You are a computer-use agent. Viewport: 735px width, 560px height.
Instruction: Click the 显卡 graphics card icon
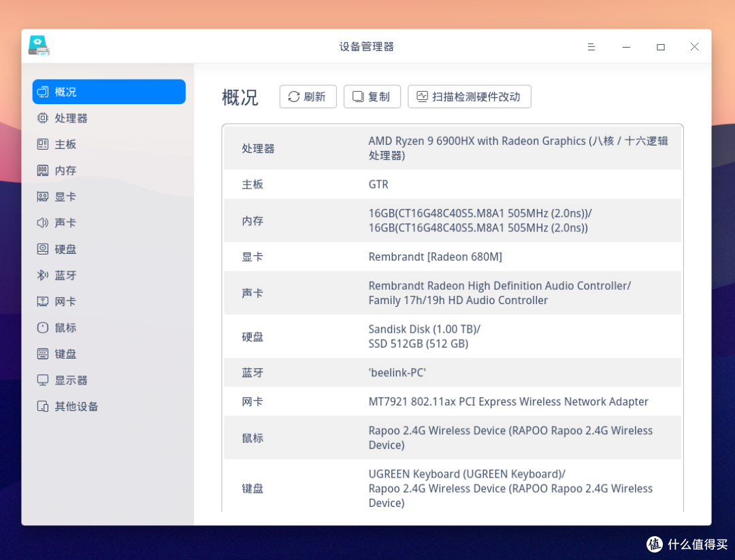click(x=43, y=197)
